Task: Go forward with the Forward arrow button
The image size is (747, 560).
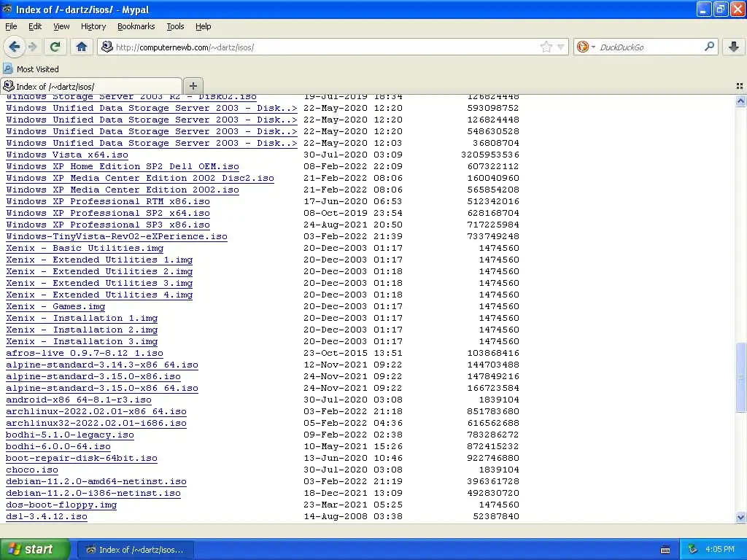Action: 32,47
